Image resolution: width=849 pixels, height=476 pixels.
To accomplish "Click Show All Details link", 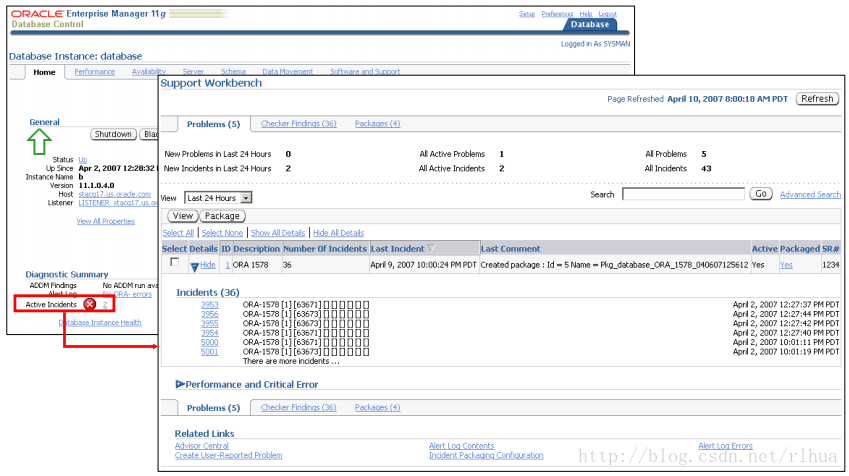I will [278, 233].
